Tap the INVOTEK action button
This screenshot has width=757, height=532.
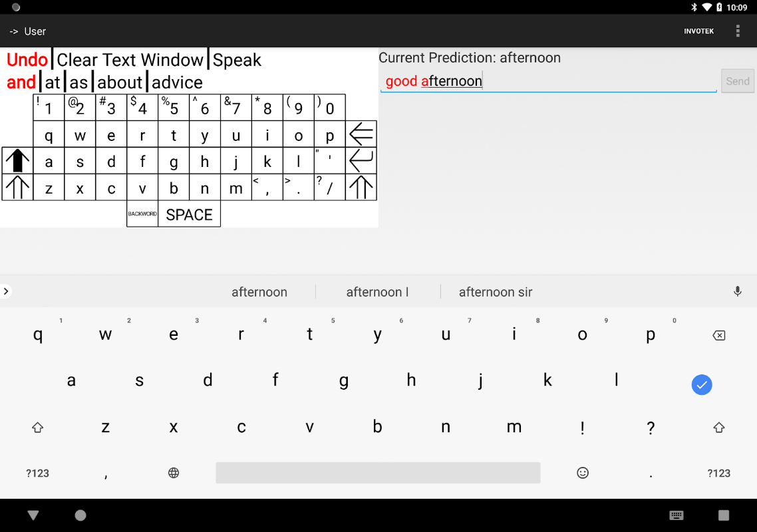(698, 31)
